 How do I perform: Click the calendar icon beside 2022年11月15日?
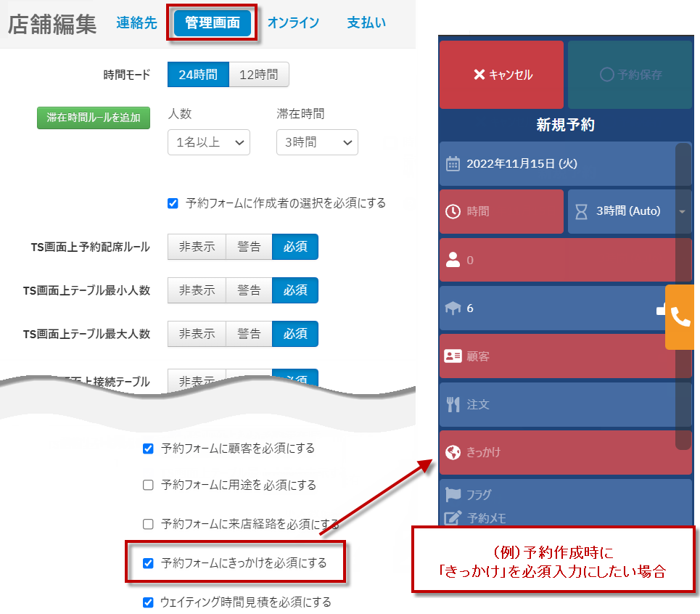(453, 164)
